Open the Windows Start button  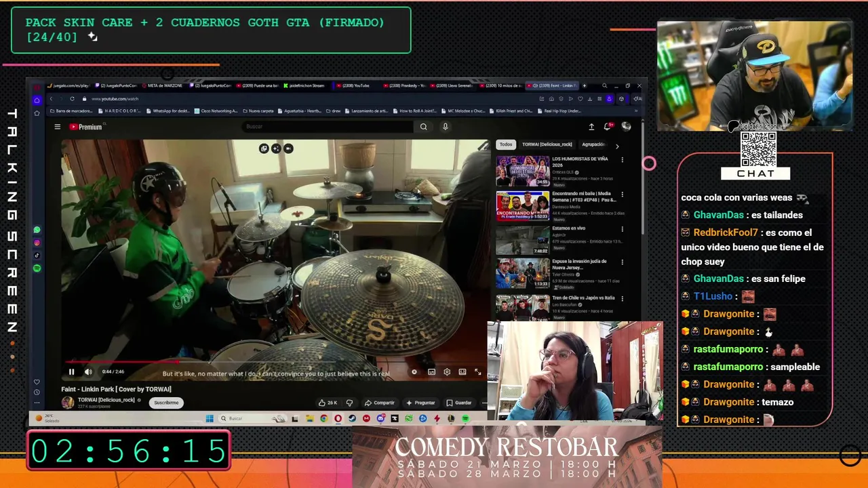[209, 418]
